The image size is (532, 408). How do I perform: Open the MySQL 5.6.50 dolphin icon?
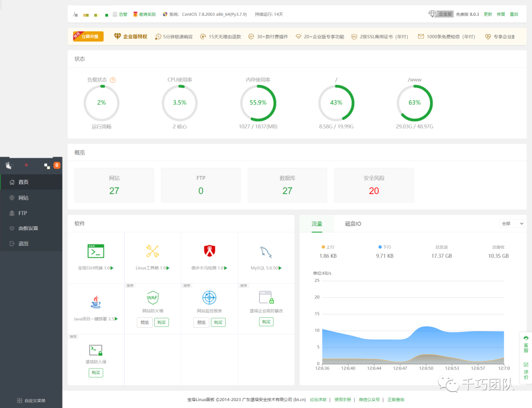click(266, 252)
